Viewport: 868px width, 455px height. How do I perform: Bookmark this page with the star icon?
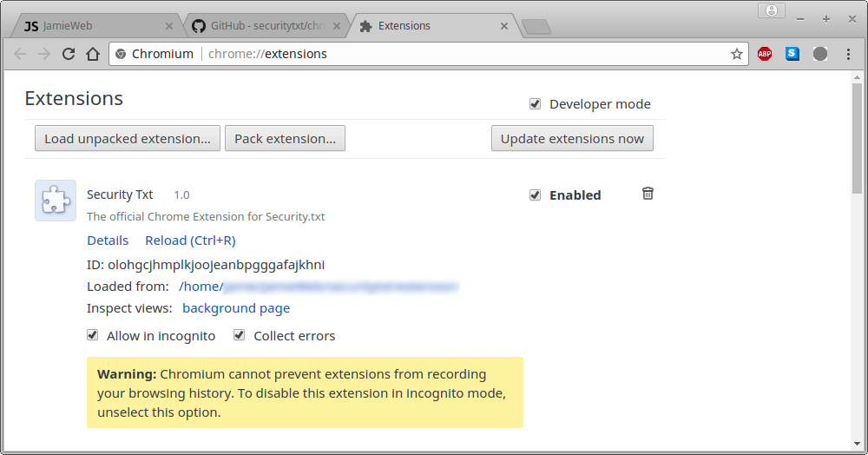(736, 54)
